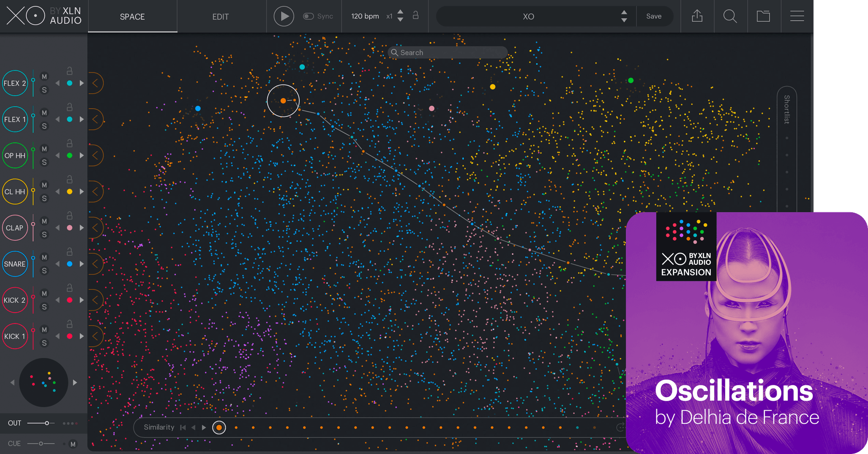The width and height of the screenshot is (868, 454).
Task: Adjust the CUE volume slider
Action: pos(41,444)
